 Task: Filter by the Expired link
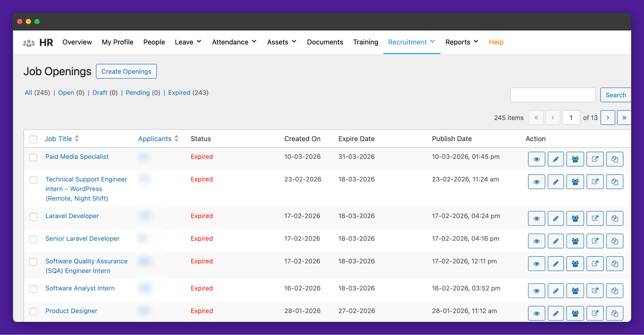[179, 93]
